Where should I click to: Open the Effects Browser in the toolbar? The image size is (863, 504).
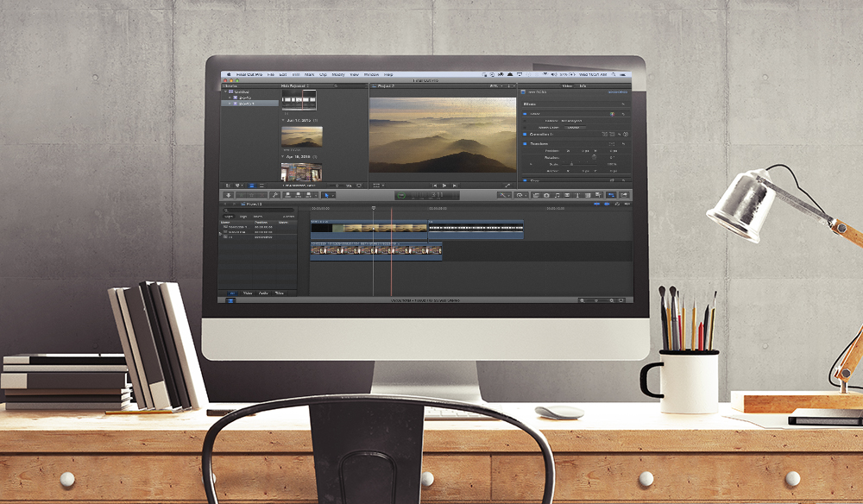[611, 197]
